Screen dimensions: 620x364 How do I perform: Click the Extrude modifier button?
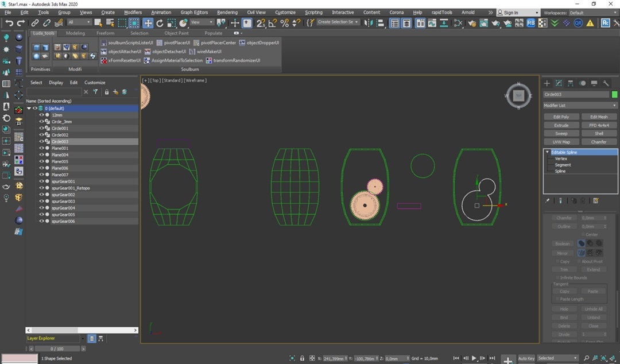pos(561,125)
